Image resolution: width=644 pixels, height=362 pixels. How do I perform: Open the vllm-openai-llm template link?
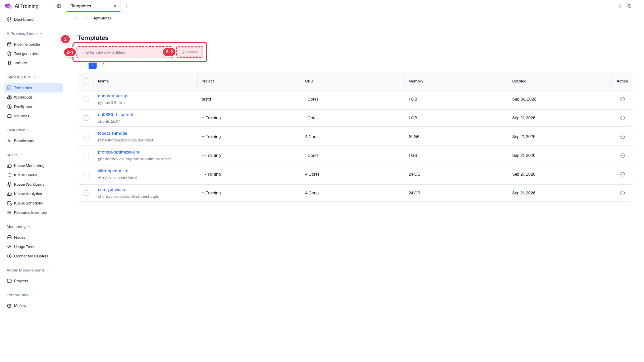click(113, 171)
